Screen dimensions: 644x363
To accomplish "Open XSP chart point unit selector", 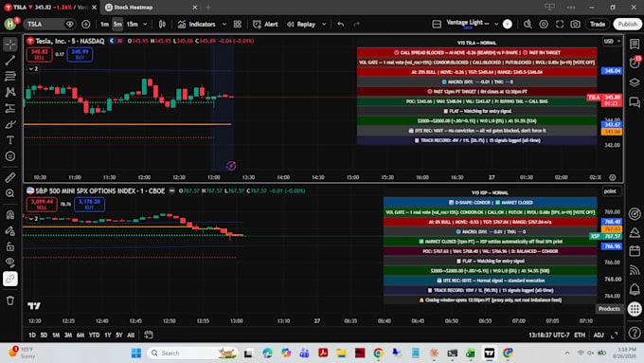I will (x=610, y=191).
